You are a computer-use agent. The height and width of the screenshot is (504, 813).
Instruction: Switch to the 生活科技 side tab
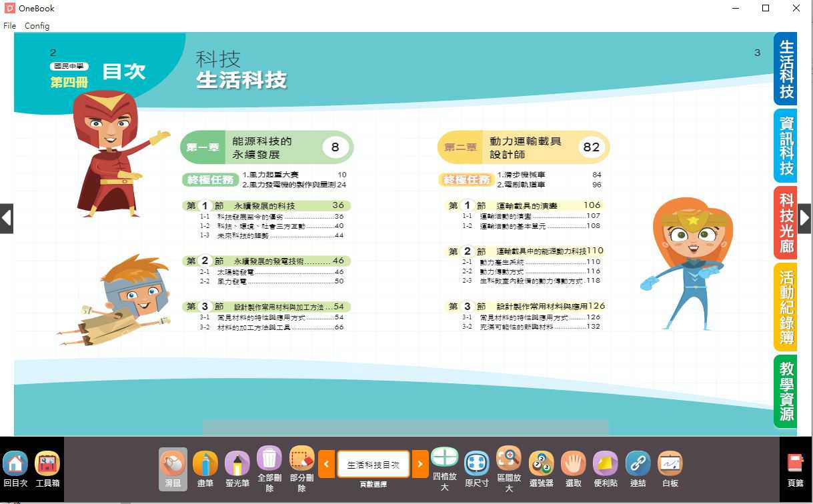tap(786, 69)
